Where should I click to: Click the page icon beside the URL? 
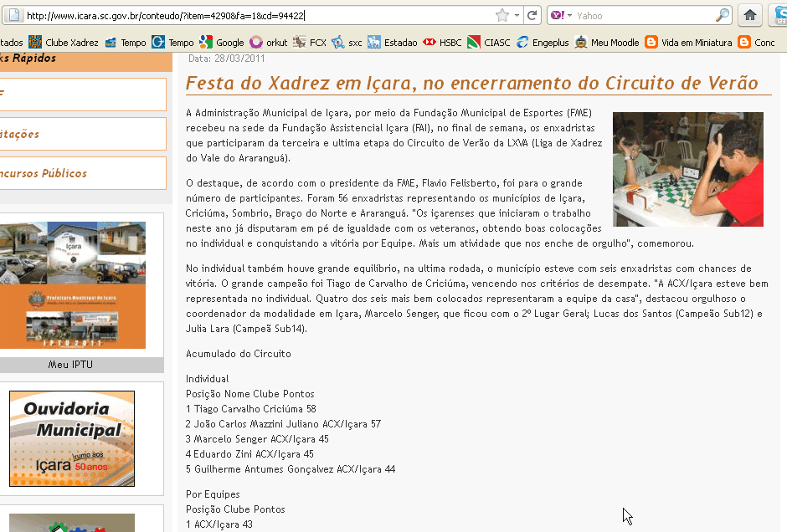(14, 16)
